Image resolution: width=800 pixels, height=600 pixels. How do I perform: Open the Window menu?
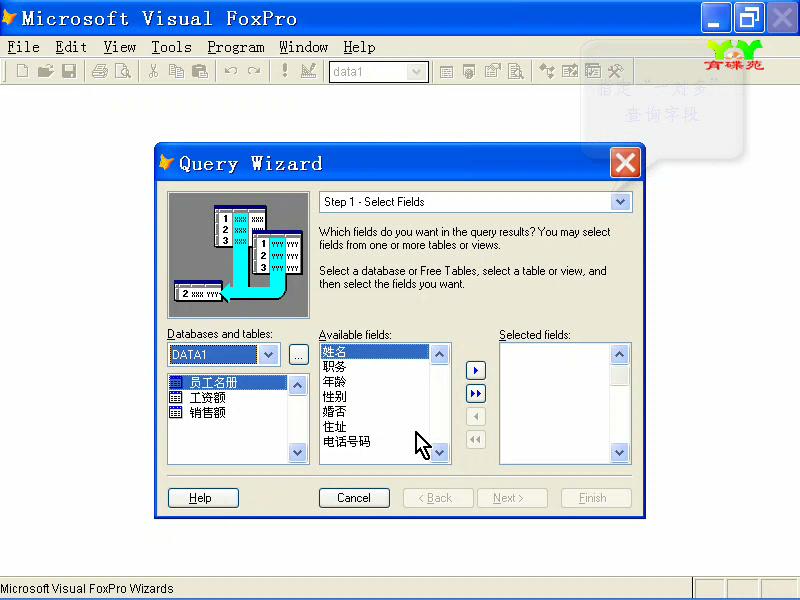[304, 47]
